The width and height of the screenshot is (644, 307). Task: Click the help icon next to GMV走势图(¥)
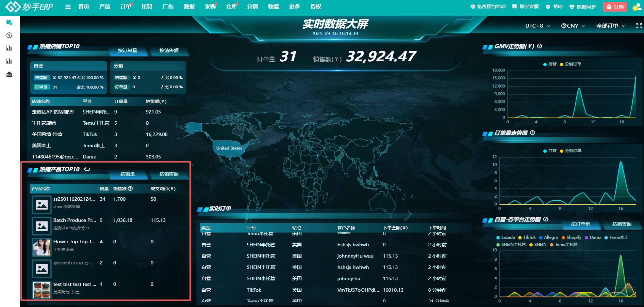[540, 46]
